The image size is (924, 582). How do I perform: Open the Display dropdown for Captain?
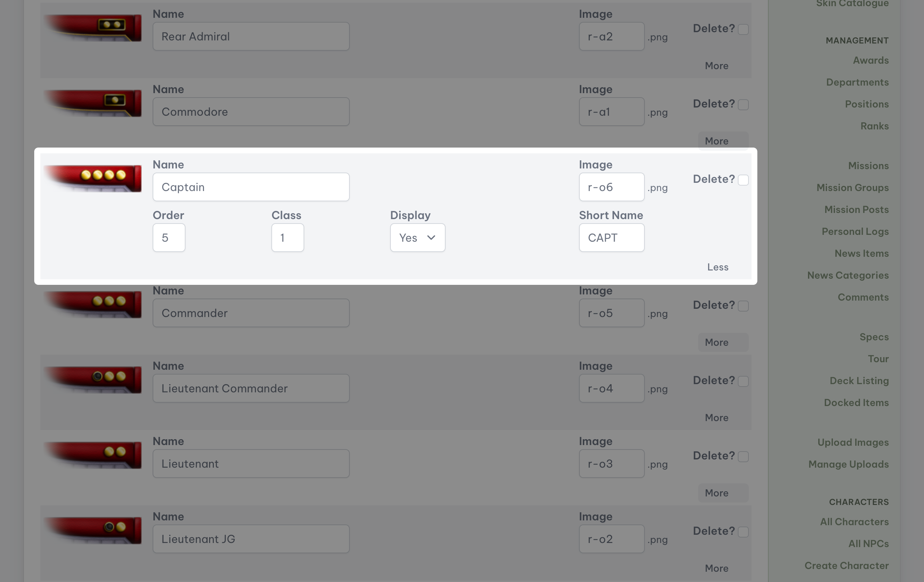click(418, 238)
